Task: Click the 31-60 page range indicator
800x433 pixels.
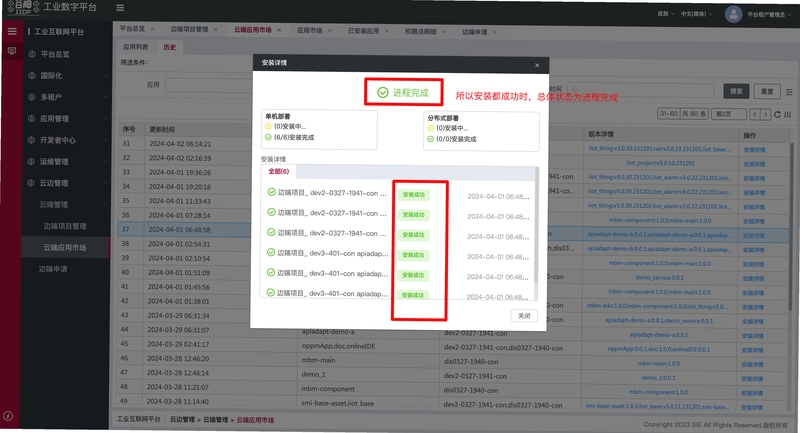Action: (668, 114)
